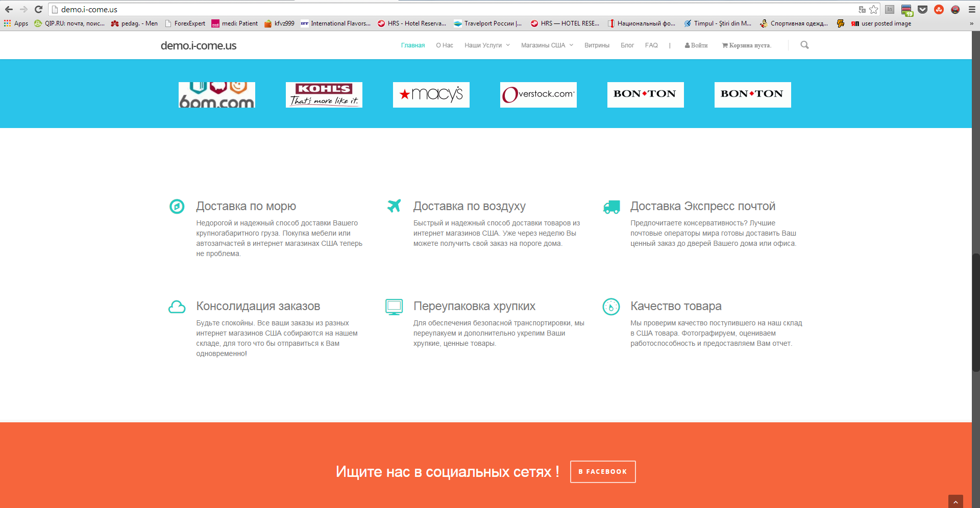Screen dimensions: 980x508
Task: Show hidden bookmarks with the chevron
Action: point(971,23)
